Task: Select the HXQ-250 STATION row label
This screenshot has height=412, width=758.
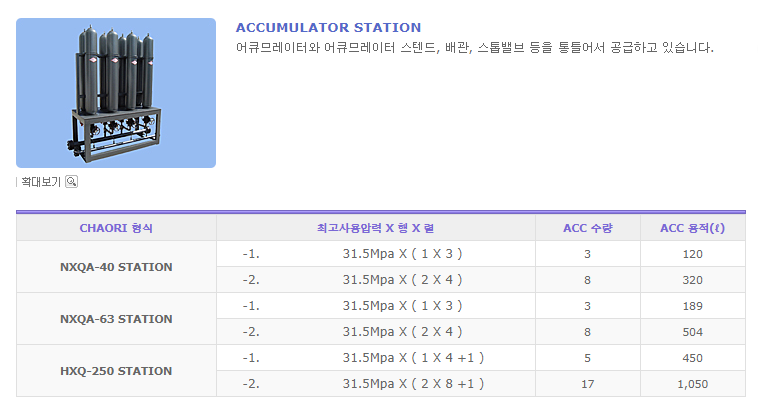Action: point(116,371)
